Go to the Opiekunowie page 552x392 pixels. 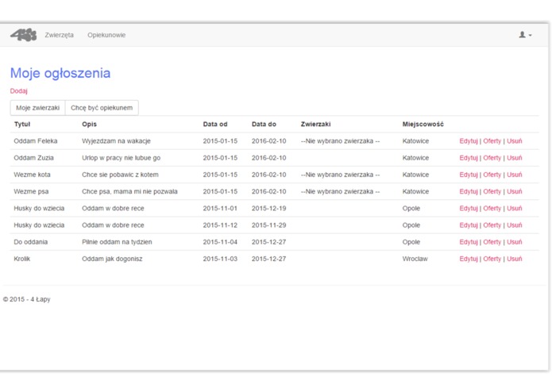click(106, 35)
